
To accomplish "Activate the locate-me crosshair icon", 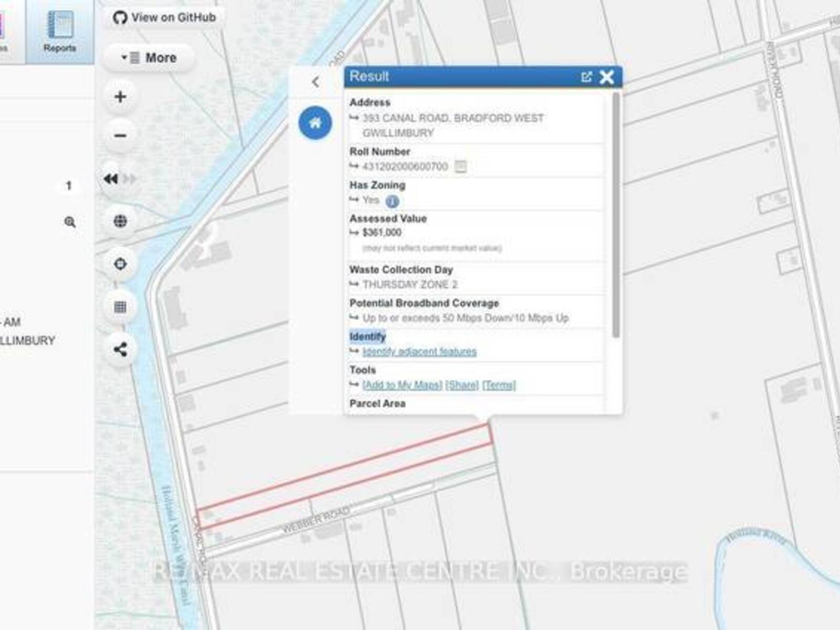I will 120,264.
